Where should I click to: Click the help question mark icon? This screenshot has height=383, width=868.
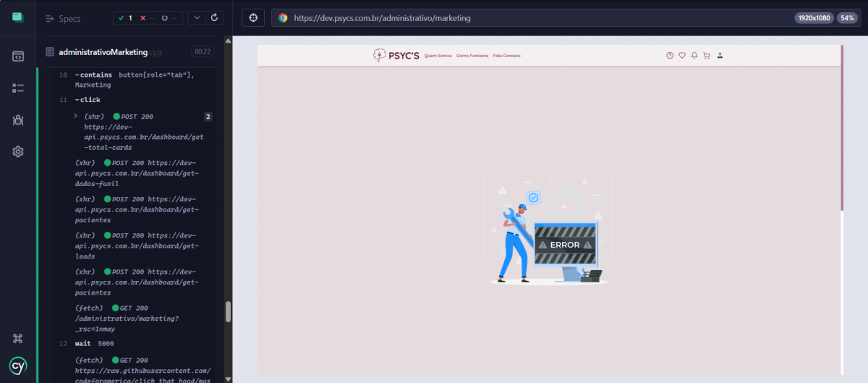[x=670, y=56]
